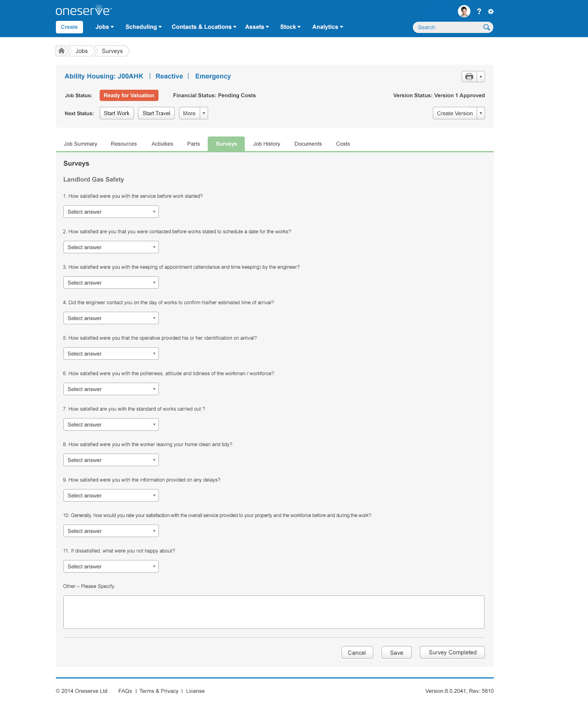
Task: Go to home via breadcrumb house icon
Action: pos(61,51)
